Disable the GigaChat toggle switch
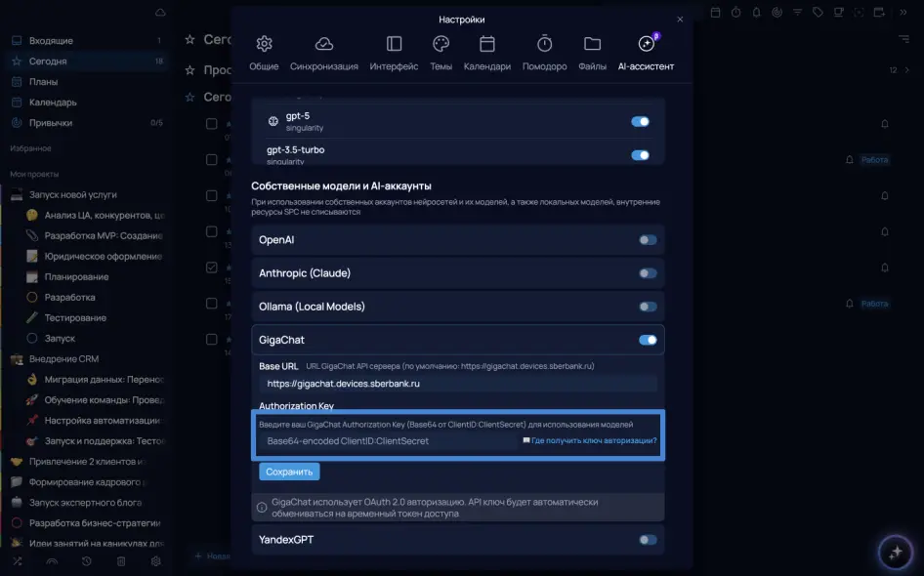Screen dimensions: 924x576 point(647,340)
